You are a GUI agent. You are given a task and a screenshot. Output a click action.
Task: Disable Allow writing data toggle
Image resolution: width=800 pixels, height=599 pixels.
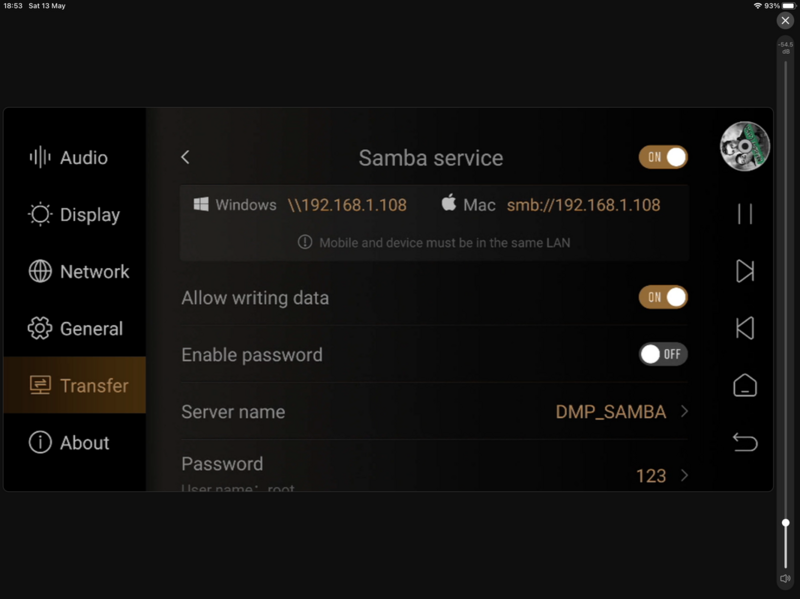coord(663,297)
